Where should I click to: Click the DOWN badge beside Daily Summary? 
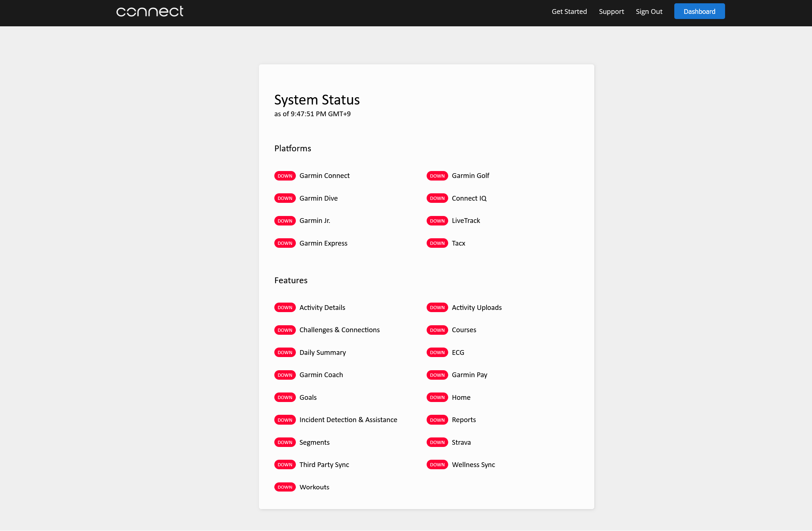coord(285,352)
